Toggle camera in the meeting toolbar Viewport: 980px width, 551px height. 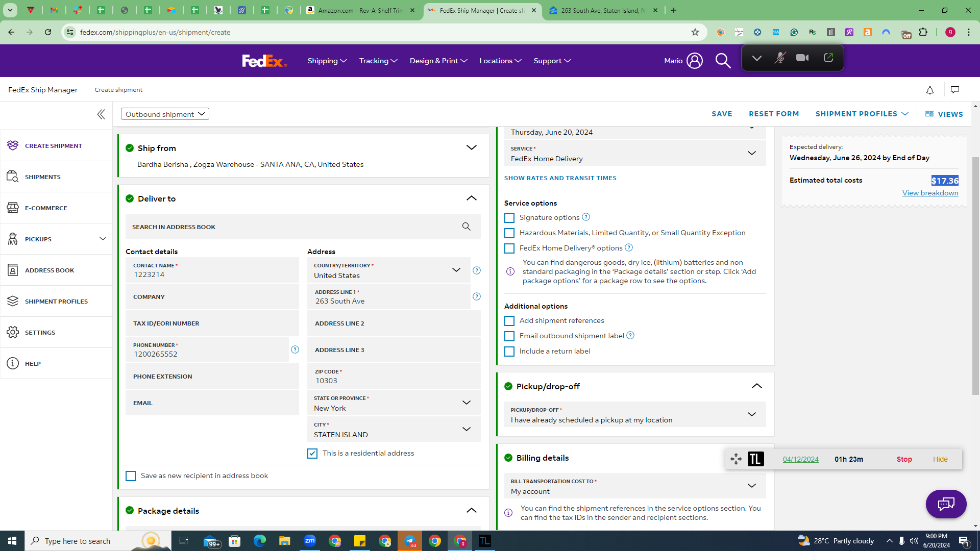coord(802,58)
